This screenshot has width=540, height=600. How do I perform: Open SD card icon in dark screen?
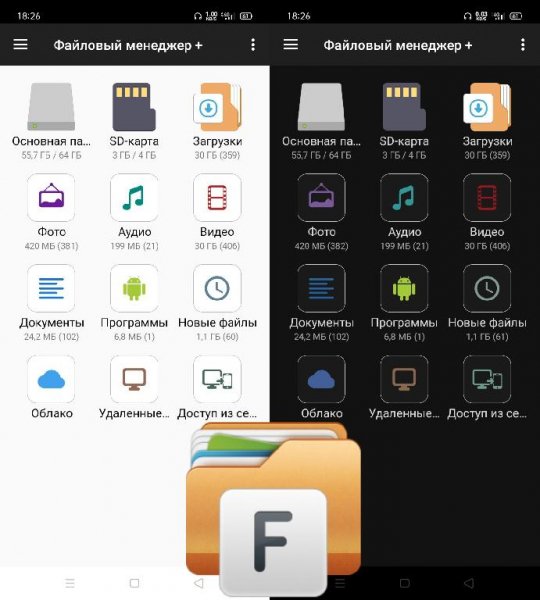pos(404,107)
